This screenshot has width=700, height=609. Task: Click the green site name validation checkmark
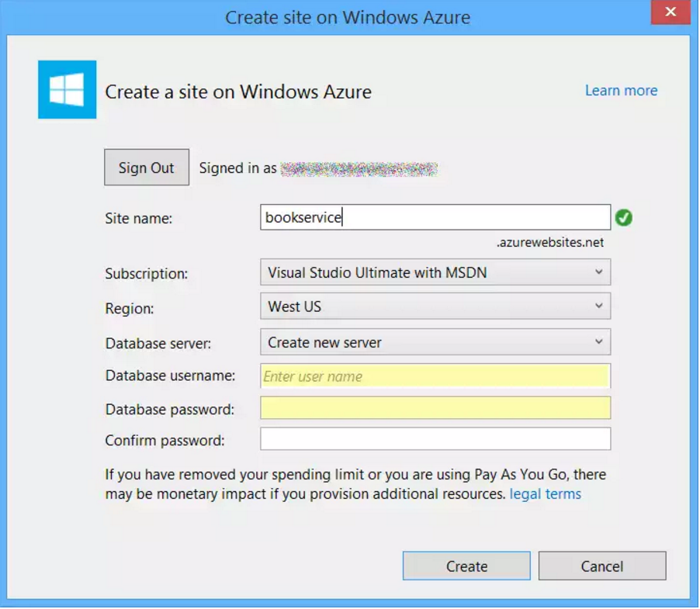point(624,218)
